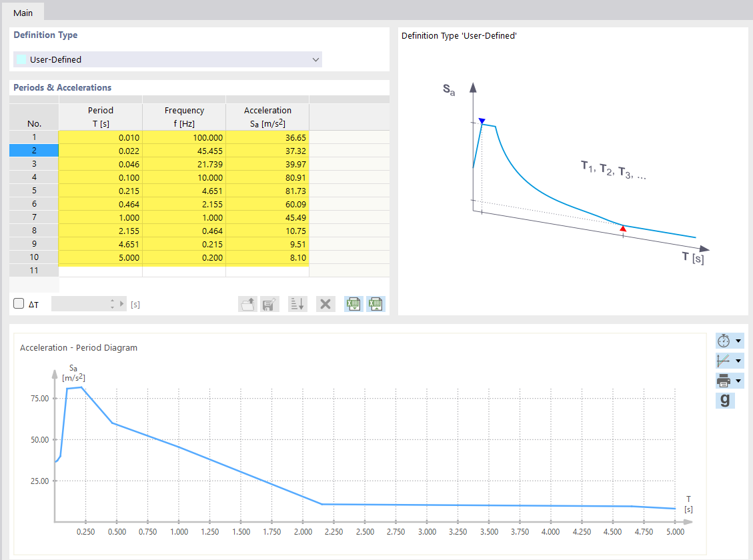Expand the stopwatch icon dropdown arrow
Image resolution: width=753 pixels, height=560 pixels.
pos(739,340)
